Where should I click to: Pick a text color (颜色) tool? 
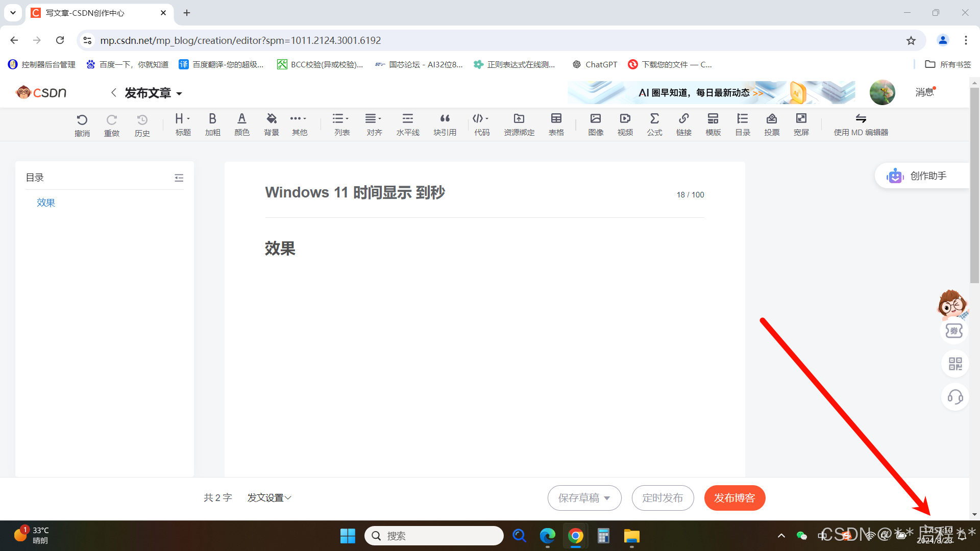[241, 124]
